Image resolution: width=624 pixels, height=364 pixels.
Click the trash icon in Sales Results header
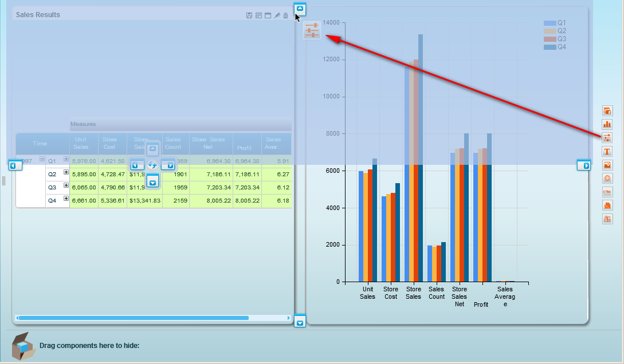click(x=286, y=15)
